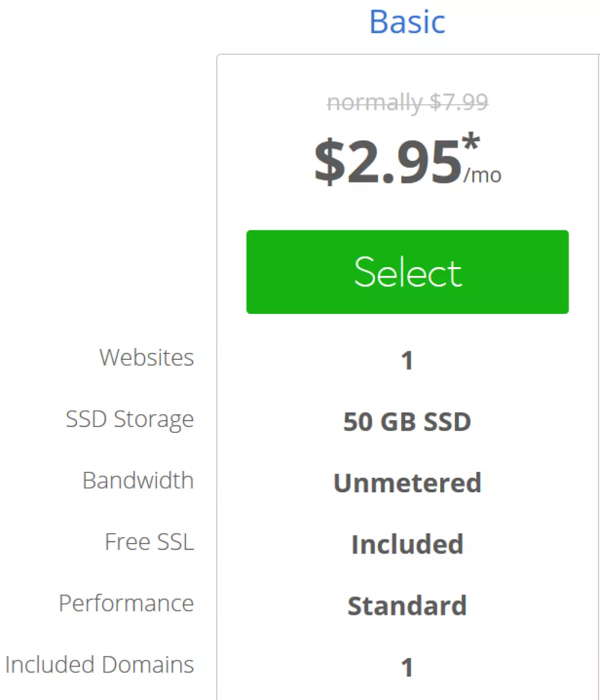600x700 pixels.
Task: Click the word "normally" in strikethrough text
Action: 374,103
